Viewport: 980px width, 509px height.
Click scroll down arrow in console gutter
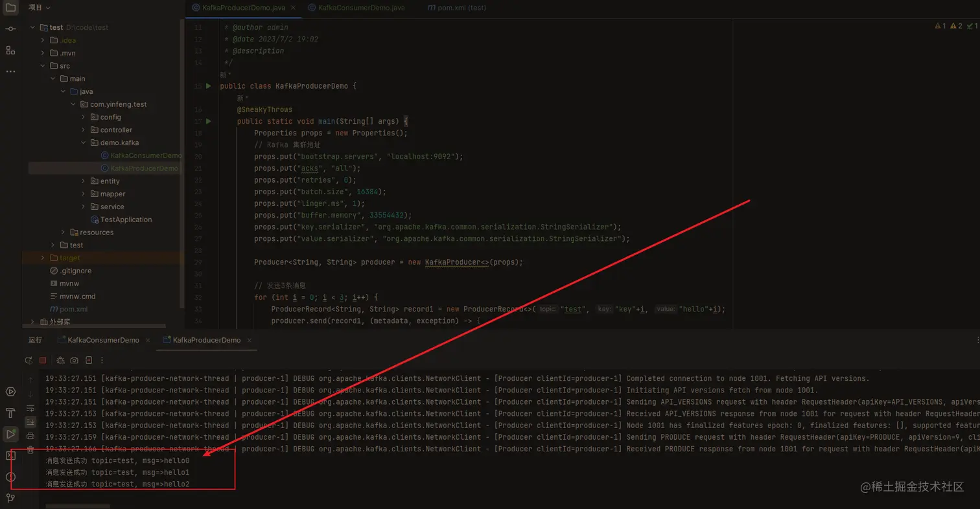tap(30, 394)
